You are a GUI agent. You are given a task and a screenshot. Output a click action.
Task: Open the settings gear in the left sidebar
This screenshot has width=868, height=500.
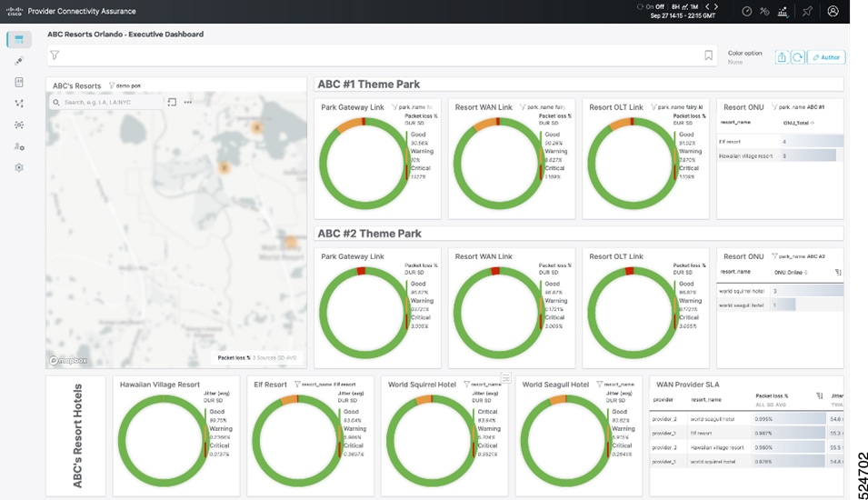pyautogui.click(x=19, y=167)
